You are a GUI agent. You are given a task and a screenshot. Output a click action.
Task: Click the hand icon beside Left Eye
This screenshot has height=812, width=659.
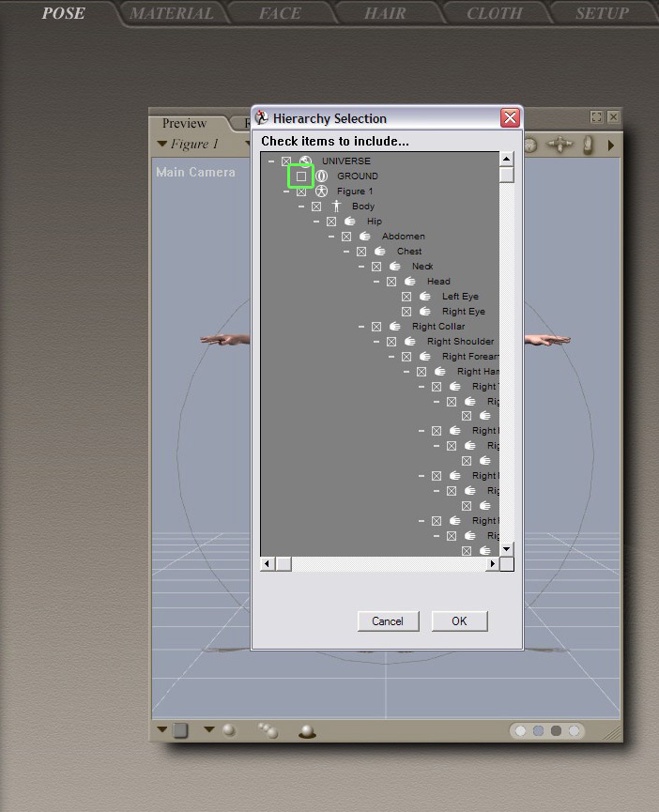pyautogui.click(x=425, y=297)
